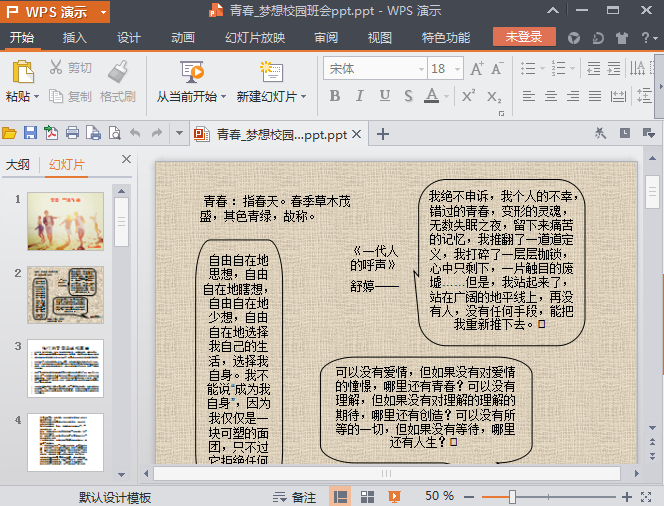This screenshot has width=664, height=506.
Task: Click the Paste icon
Action: [x=22, y=73]
